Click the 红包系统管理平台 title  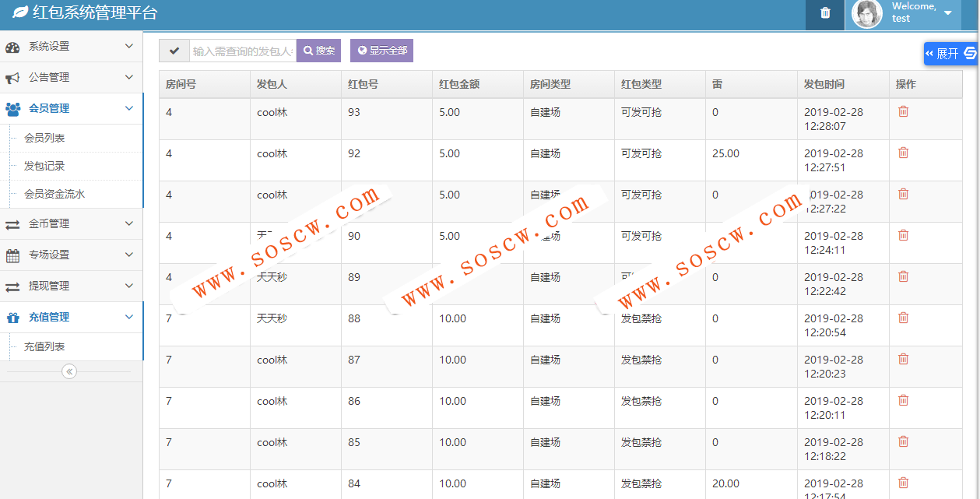click(95, 13)
